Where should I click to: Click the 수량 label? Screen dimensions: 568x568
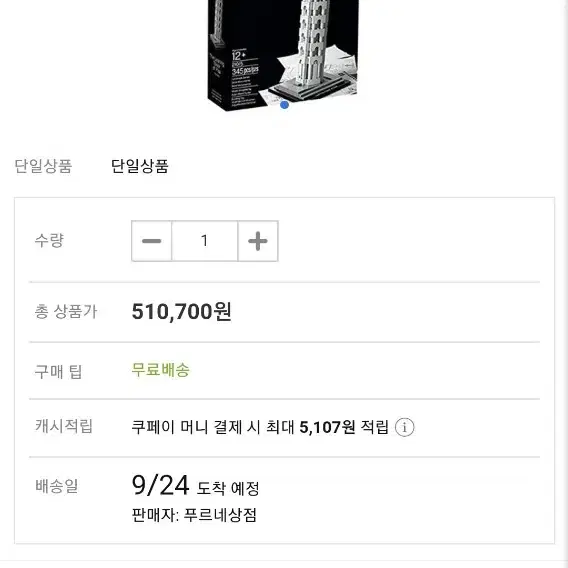[49, 241]
